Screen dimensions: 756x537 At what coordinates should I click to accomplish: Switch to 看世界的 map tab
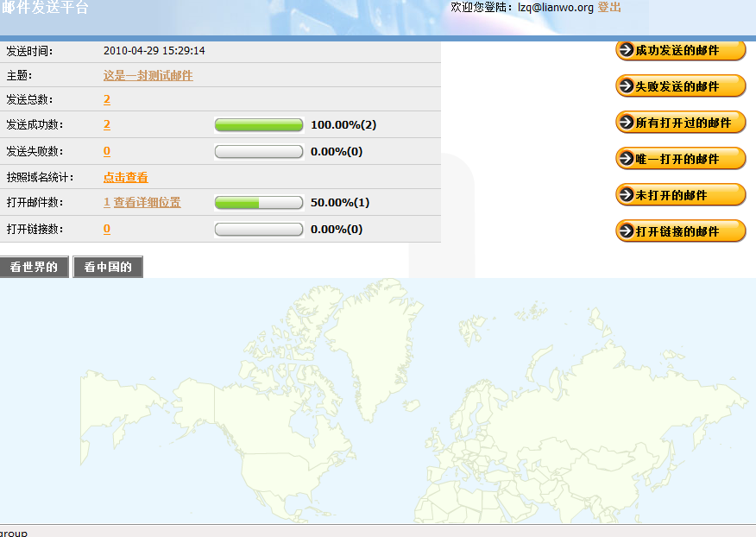click(x=35, y=267)
